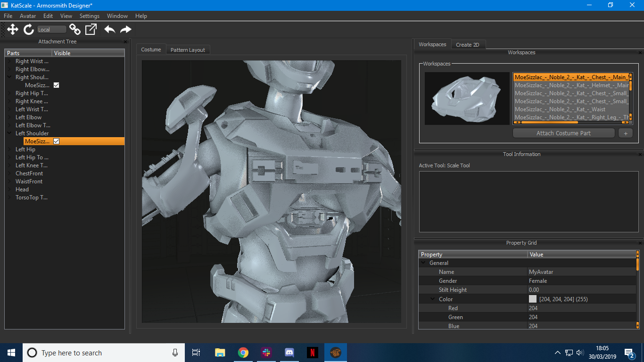This screenshot has width=644, height=362.
Task: Click the chain link icon in toolbar
Action: click(x=75, y=30)
